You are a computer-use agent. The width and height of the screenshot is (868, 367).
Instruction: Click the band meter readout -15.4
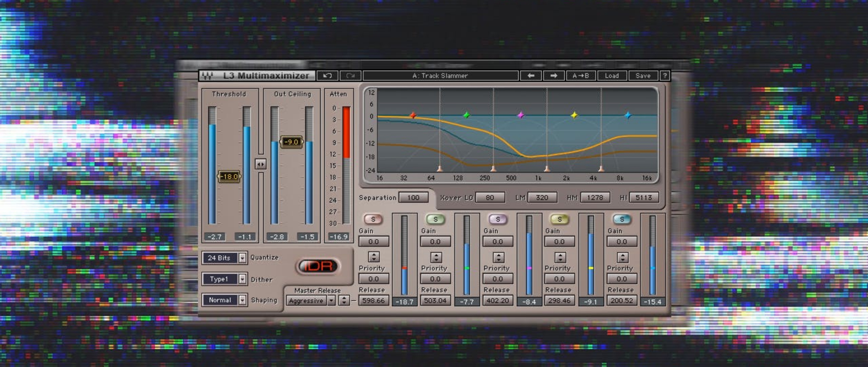point(653,302)
